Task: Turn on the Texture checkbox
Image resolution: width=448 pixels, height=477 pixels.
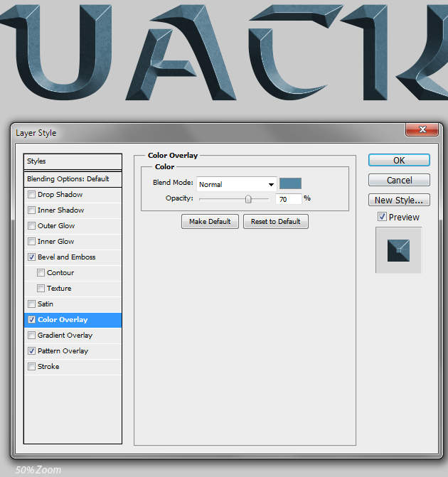Action: [x=41, y=289]
